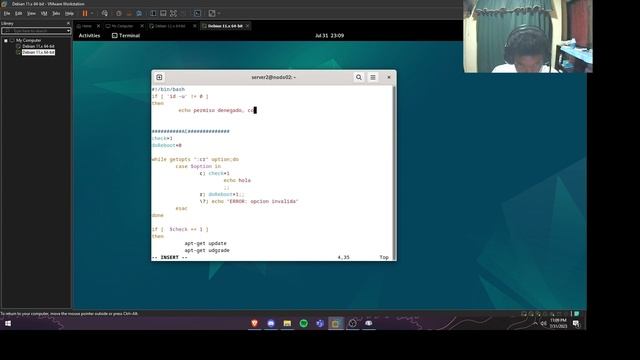The width and height of the screenshot is (640, 360).
Task: Switch to console view toolbar icon
Action: coord(197,13)
